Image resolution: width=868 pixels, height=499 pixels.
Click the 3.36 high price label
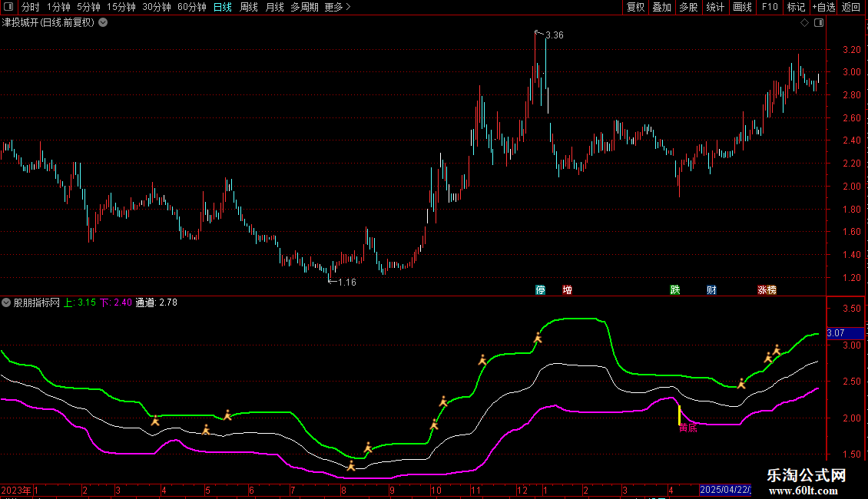tap(554, 35)
